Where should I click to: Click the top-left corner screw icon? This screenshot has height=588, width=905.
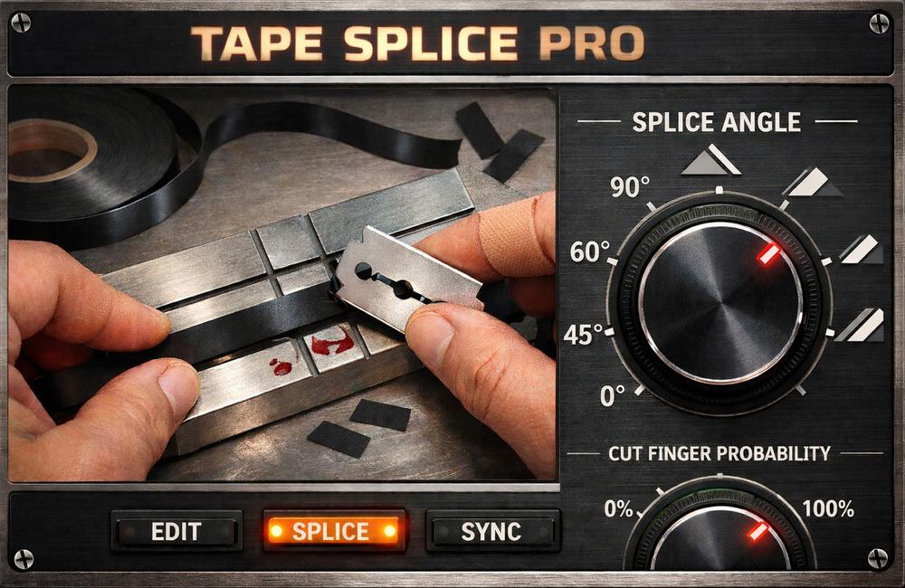(x=22, y=24)
